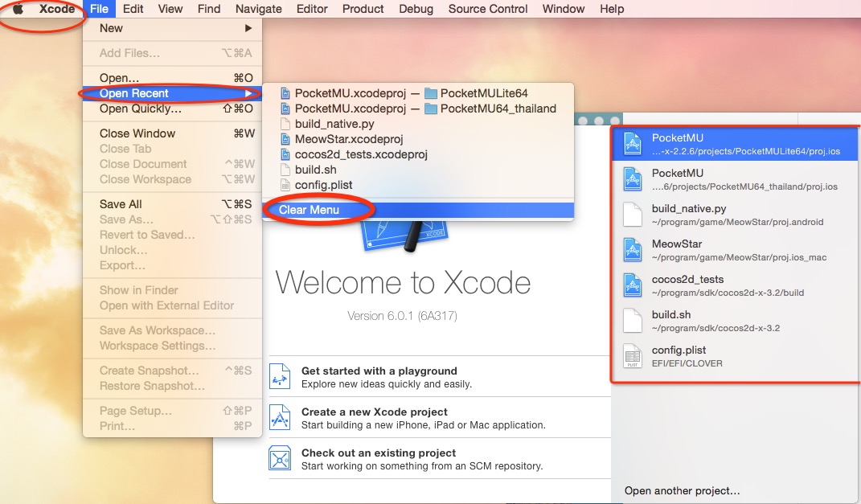Click cocos2d_tests project icon in sidebar
Image resolution: width=861 pixels, height=504 pixels.
click(633, 285)
